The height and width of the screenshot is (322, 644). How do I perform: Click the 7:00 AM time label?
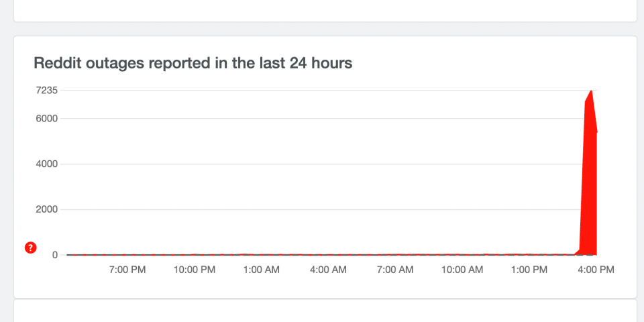pos(396,270)
